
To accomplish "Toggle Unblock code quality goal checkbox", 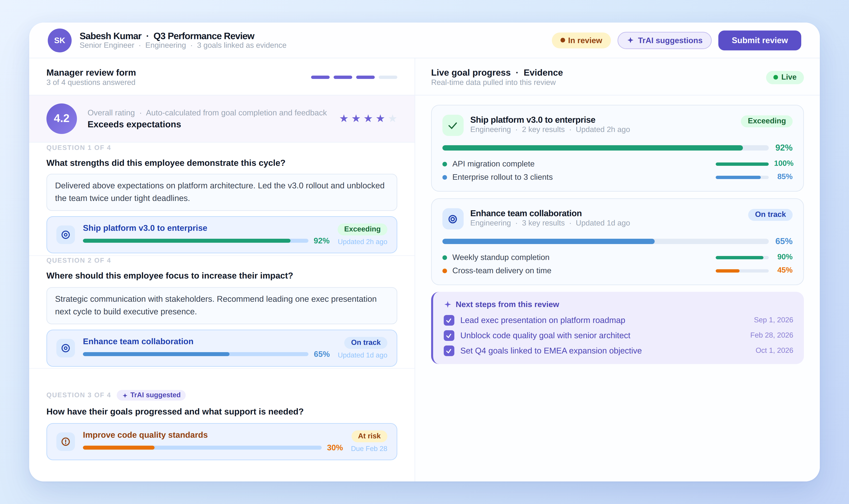I will [x=449, y=336].
